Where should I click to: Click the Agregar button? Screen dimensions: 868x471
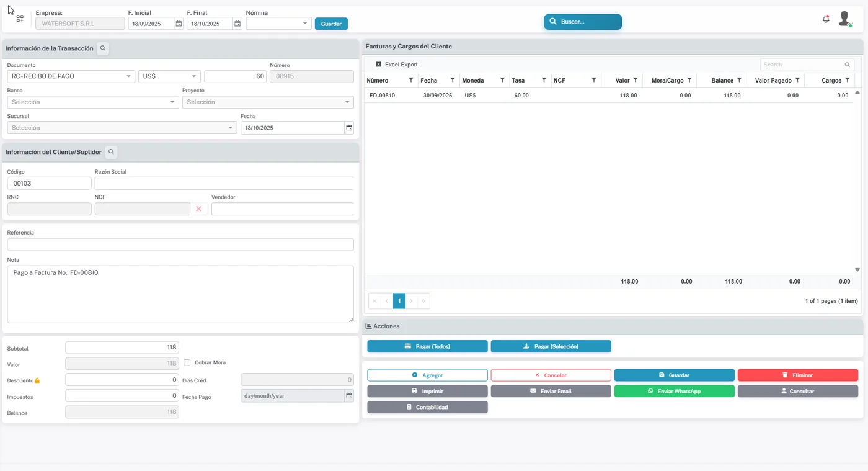427,375
